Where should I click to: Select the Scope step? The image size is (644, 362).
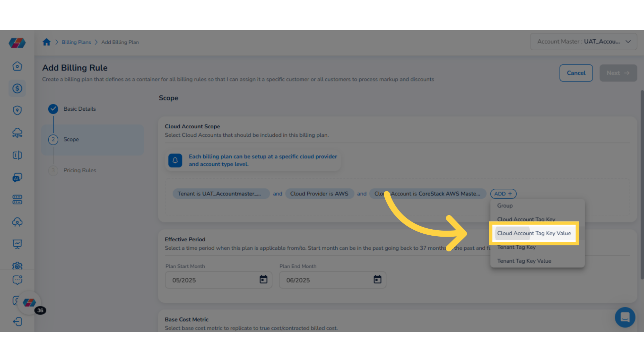[x=93, y=139]
